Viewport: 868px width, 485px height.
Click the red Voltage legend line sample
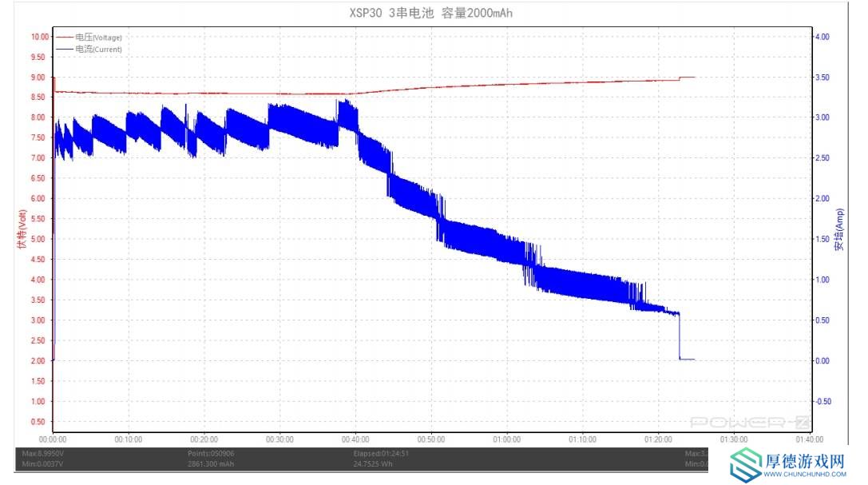65,37
